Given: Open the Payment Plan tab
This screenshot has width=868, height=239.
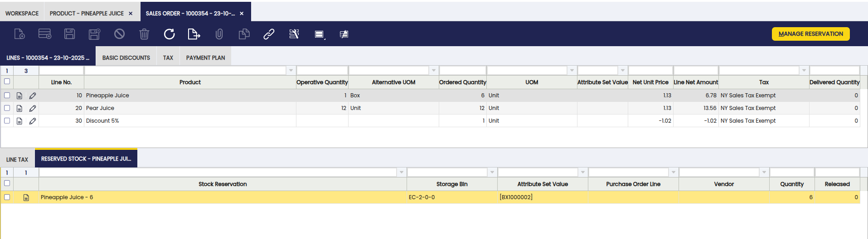Looking at the screenshot, I should point(205,58).
